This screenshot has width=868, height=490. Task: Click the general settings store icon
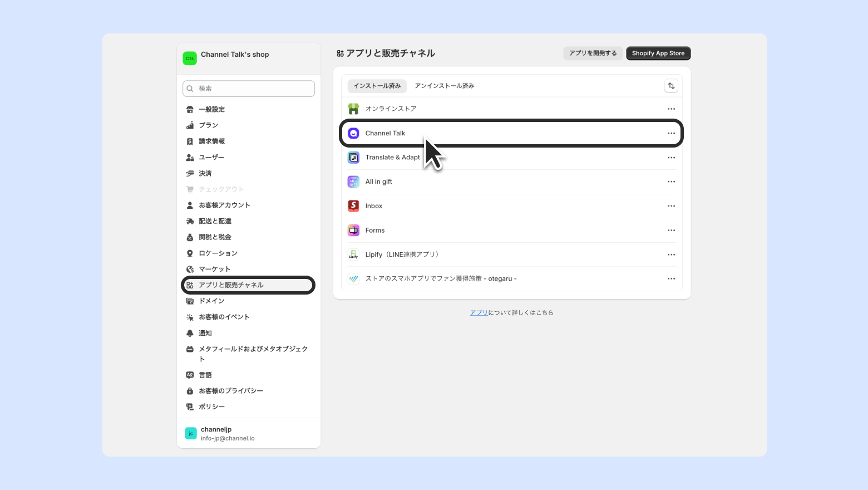[x=190, y=110]
